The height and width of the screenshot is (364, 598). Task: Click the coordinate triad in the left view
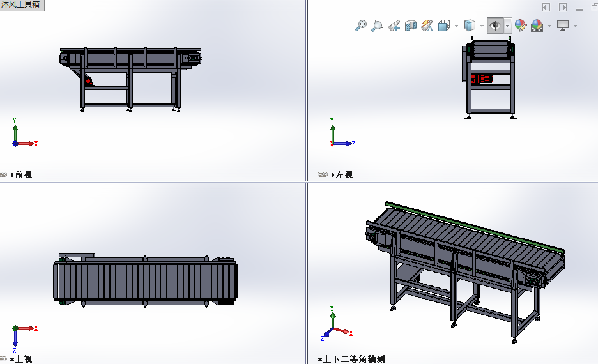pos(342,132)
